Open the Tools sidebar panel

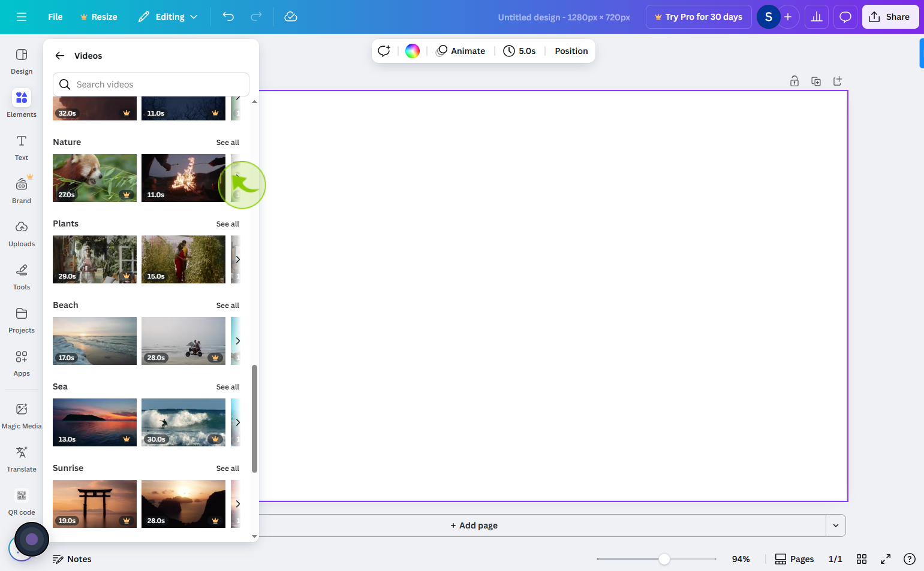pyautogui.click(x=22, y=277)
